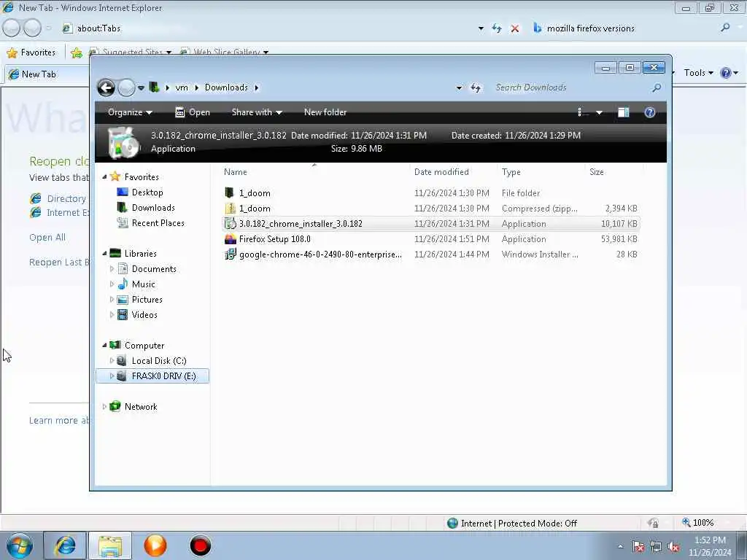Collapse the Libraries group
Viewport: 747px width, 560px height.
[x=104, y=253]
